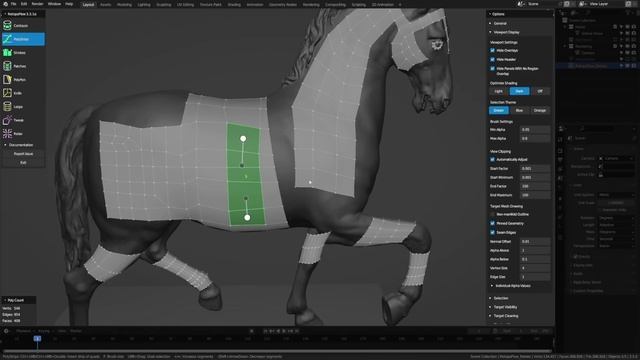The image size is (640, 360).
Task: Toggle the Hide Header checkbox
Action: pyautogui.click(x=492, y=60)
